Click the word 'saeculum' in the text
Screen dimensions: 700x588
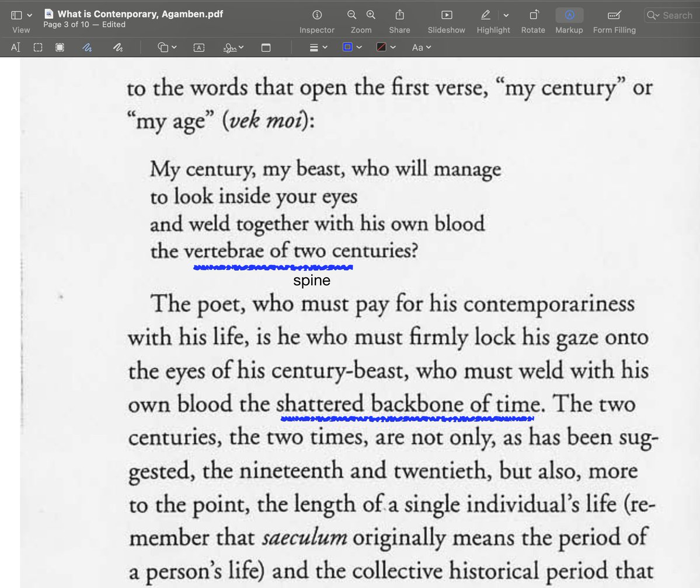pyautogui.click(x=305, y=537)
